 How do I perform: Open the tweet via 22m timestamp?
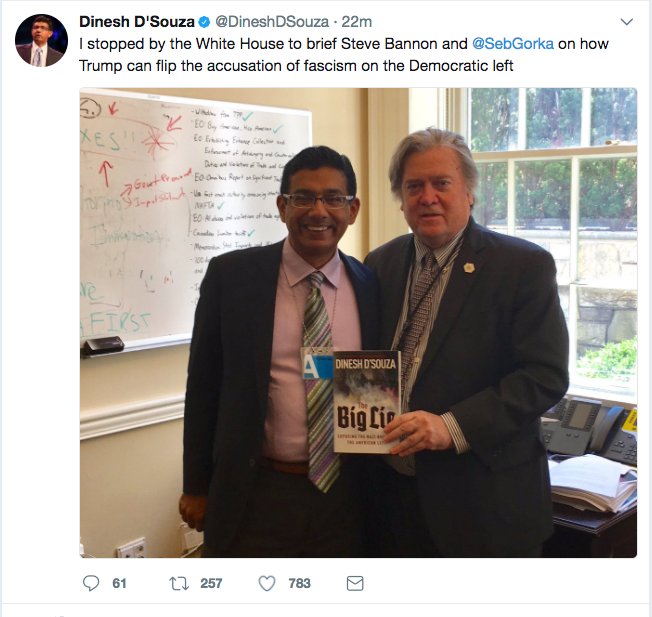(x=356, y=22)
